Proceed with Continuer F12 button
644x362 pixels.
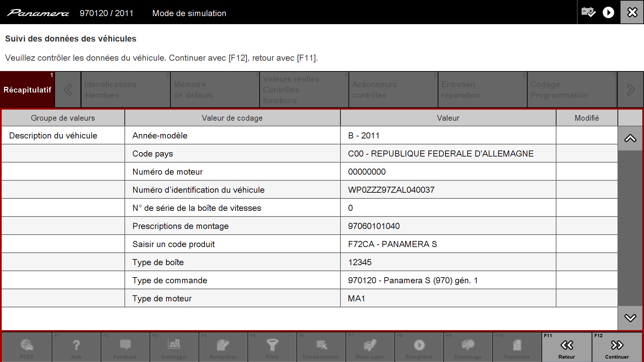click(617, 347)
